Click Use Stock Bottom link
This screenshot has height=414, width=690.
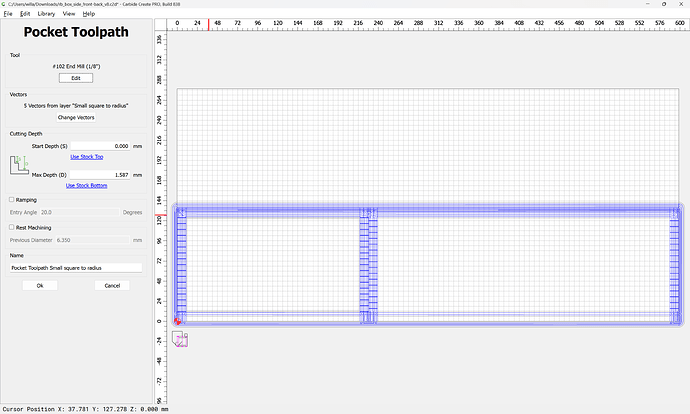(86, 185)
